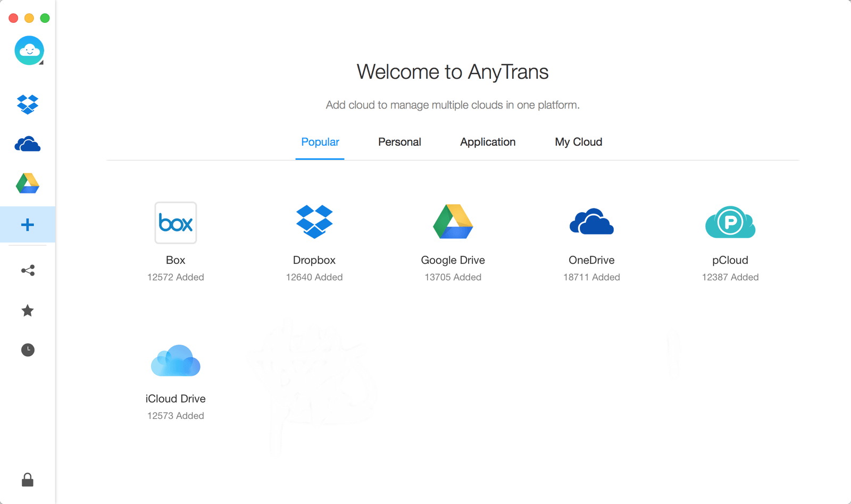Click the Box label text
The width and height of the screenshot is (851, 504).
[x=176, y=260]
